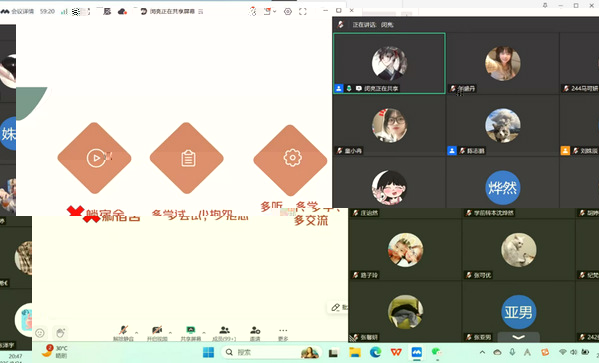Viewport: 599px width, 363px height.
Task: Click the clipboard icon diamond on the slide
Action: [186, 158]
